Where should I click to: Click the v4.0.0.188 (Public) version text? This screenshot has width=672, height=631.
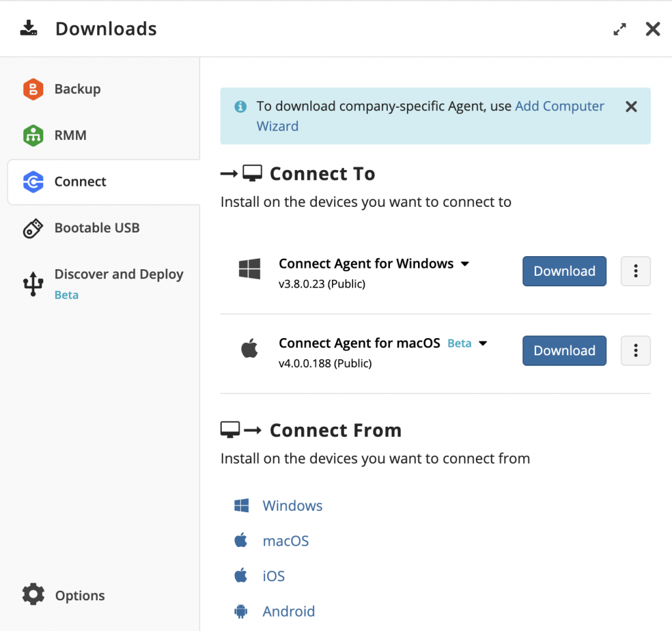coord(325,364)
